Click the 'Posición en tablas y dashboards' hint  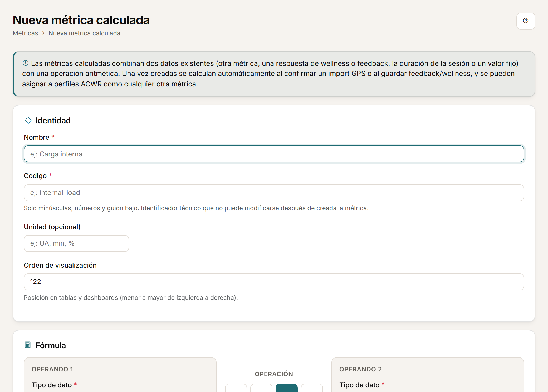click(131, 298)
